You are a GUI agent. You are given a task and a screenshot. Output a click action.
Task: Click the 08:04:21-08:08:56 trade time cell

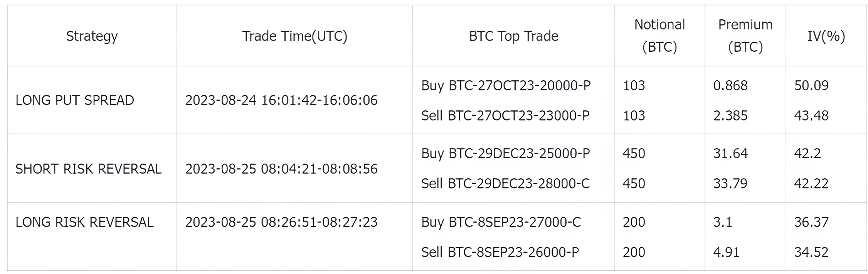click(281, 169)
